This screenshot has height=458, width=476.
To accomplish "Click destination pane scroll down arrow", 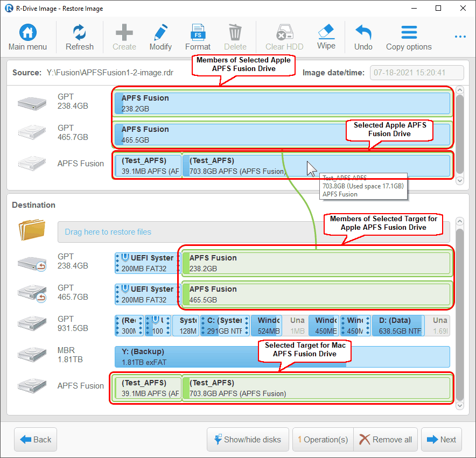I will tap(460, 405).
